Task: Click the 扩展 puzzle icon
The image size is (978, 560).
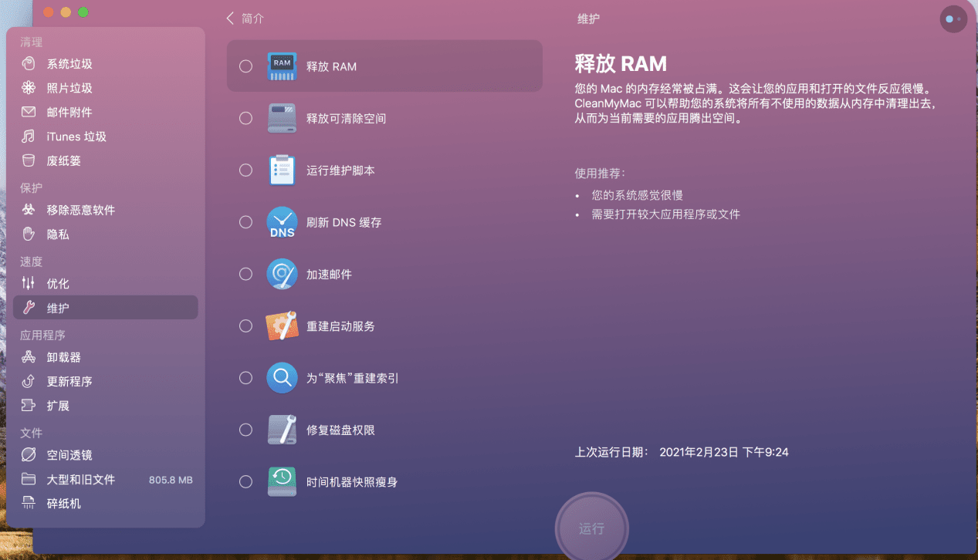Action: [x=29, y=406]
